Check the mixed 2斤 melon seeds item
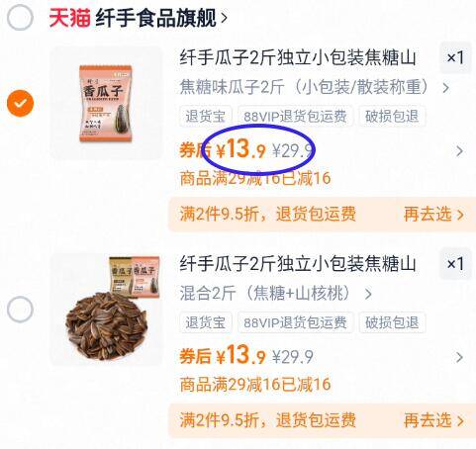The image size is (476, 449). pyautogui.click(x=20, y=310)
